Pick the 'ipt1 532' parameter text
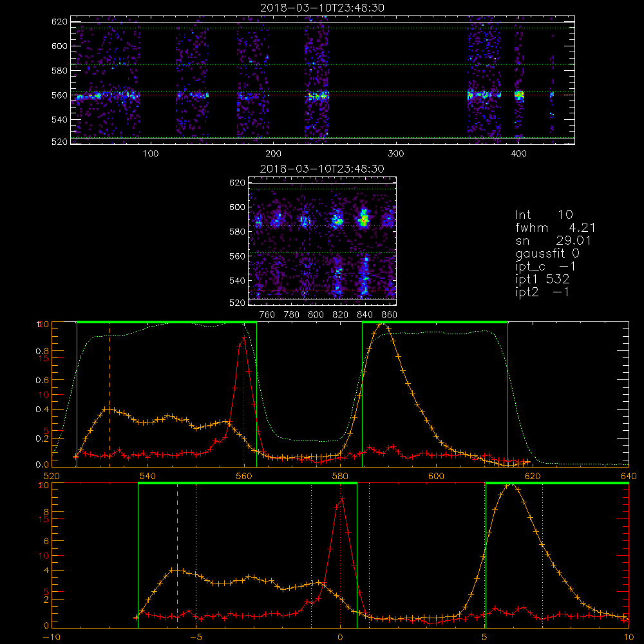The image size is (644, 644). coord(542,279)
